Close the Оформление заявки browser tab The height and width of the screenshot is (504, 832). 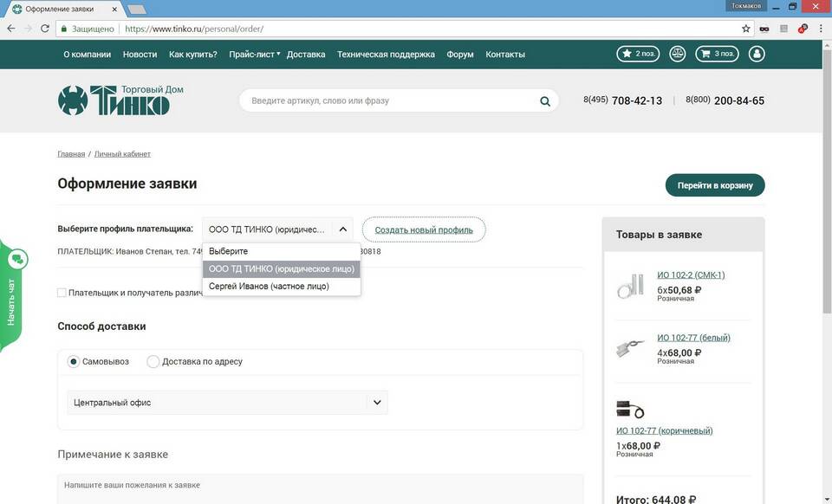tap(115, 9)
